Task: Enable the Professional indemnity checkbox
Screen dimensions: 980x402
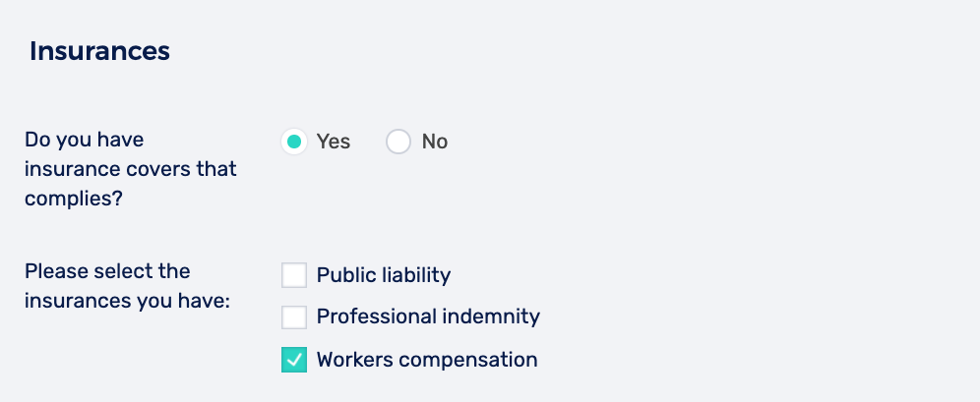Action: point(294,317)
